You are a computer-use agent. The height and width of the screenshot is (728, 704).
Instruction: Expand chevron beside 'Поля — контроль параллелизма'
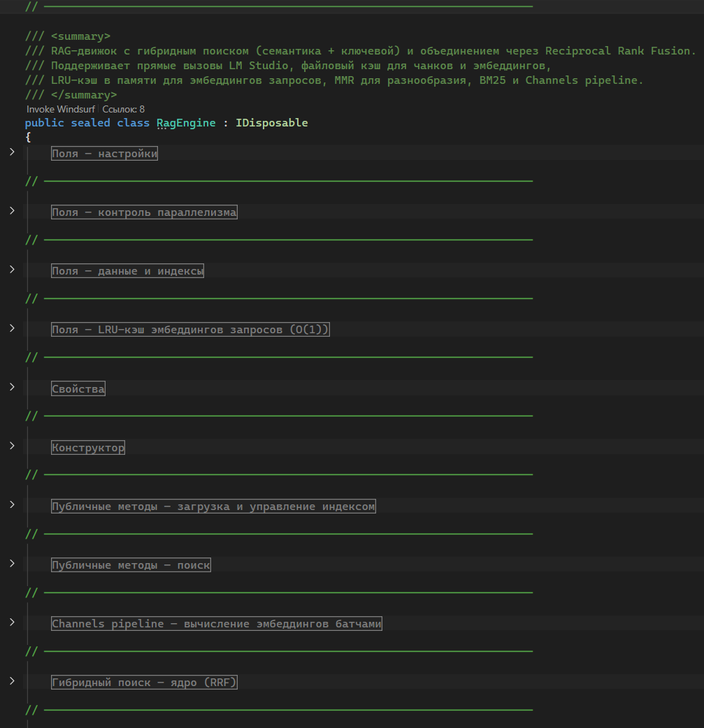12,210
